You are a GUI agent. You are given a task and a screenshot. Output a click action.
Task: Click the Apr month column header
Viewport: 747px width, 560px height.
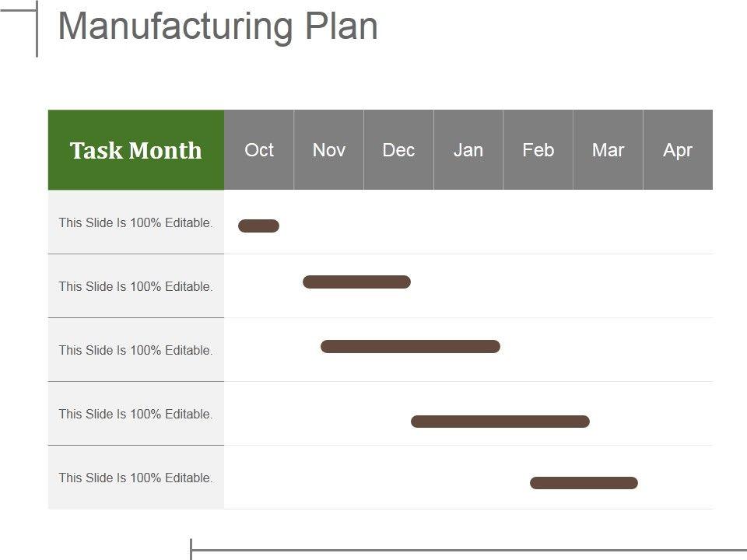click(x=678, y=150)
